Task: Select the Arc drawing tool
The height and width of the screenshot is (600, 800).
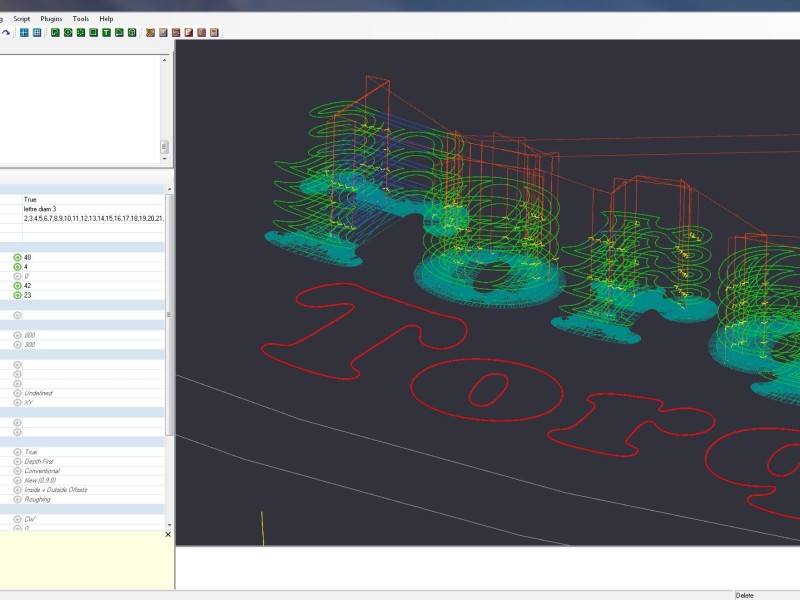Action: 119,33
